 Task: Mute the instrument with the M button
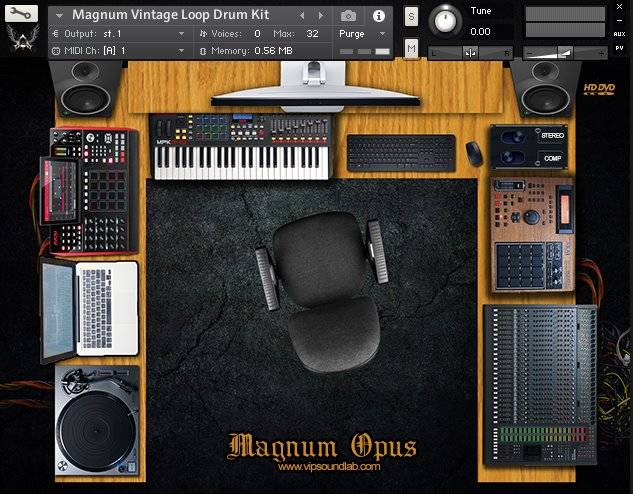coord(411,49)
